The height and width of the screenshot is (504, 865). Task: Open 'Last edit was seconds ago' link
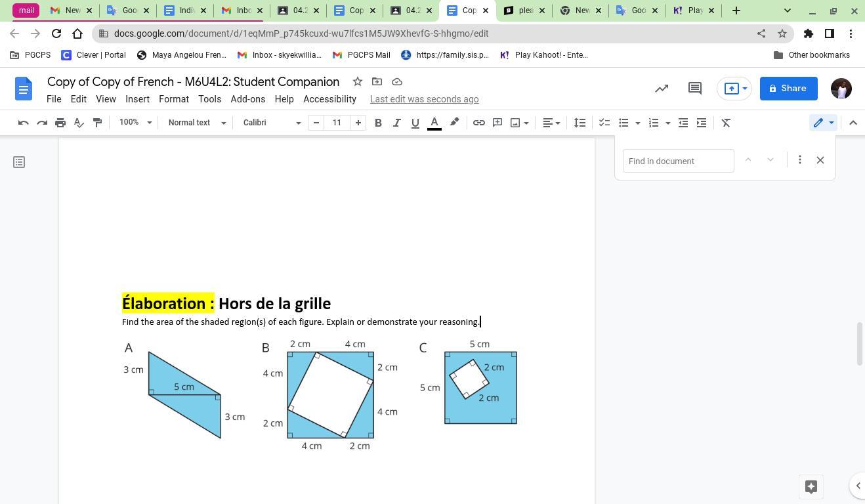424,99
